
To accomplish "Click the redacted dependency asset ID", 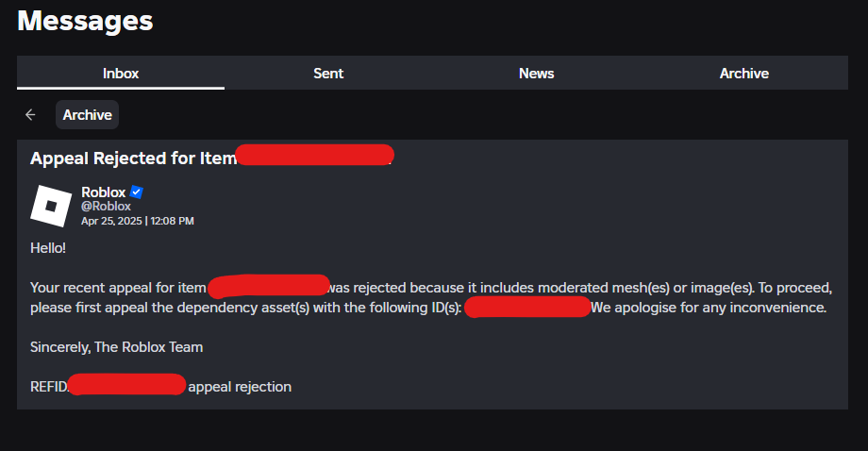I will pos(527,308).
